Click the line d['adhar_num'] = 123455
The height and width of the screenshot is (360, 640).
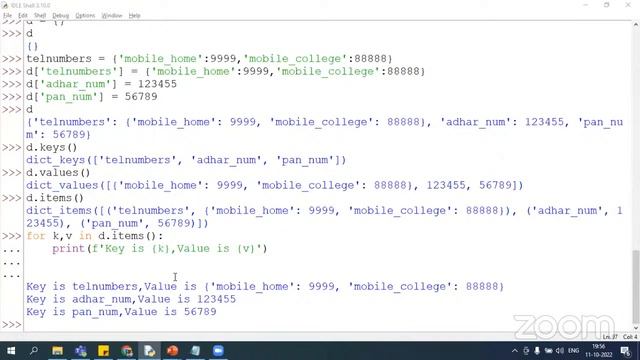pyautogui.click(x=101, y=84)
